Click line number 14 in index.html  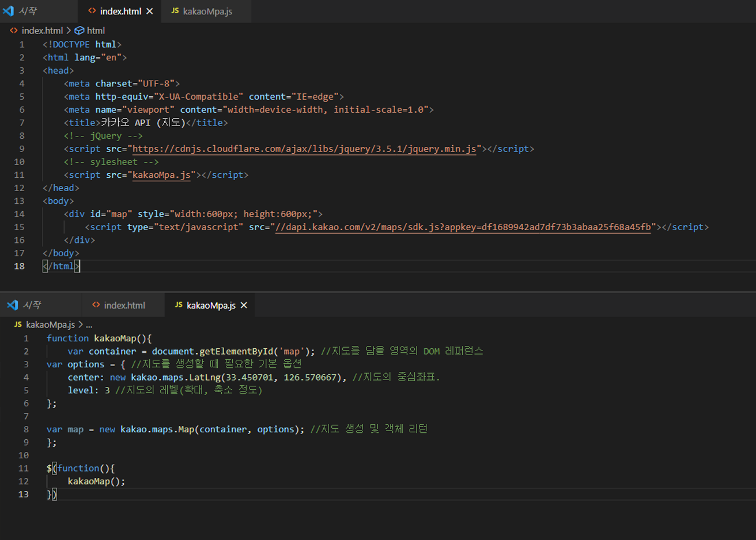[19, 214]
